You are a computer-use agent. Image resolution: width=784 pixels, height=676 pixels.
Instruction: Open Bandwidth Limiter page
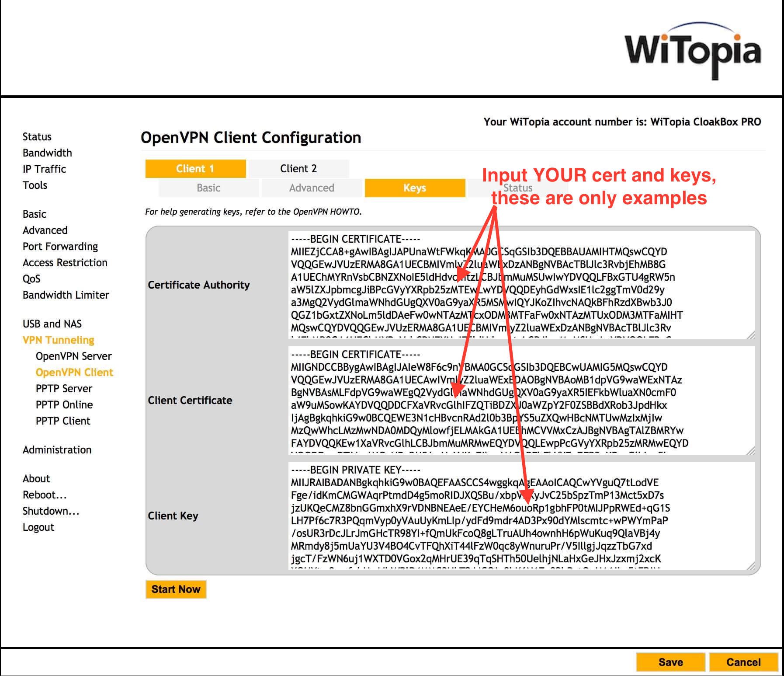pyautogui.click(x=66, y=295)
